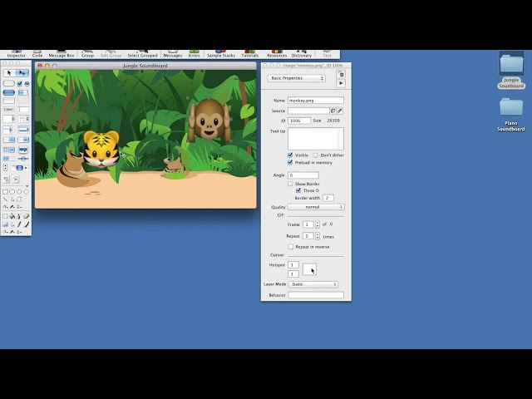Click the Behavior input field
This screenshot has width=532, height=399.
point(316,295)
